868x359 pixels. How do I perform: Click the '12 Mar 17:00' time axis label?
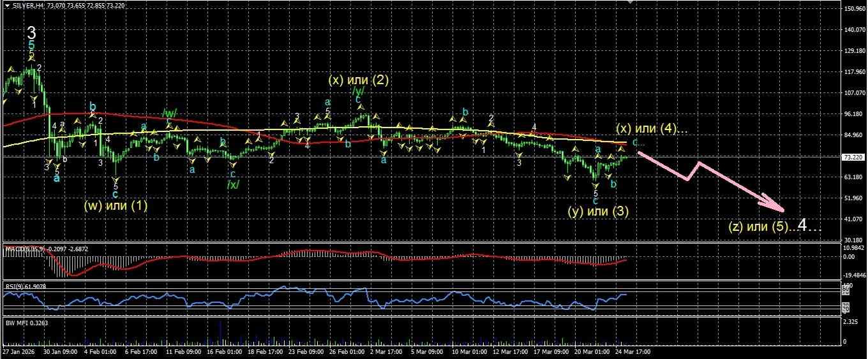click(x=511, y=351)
